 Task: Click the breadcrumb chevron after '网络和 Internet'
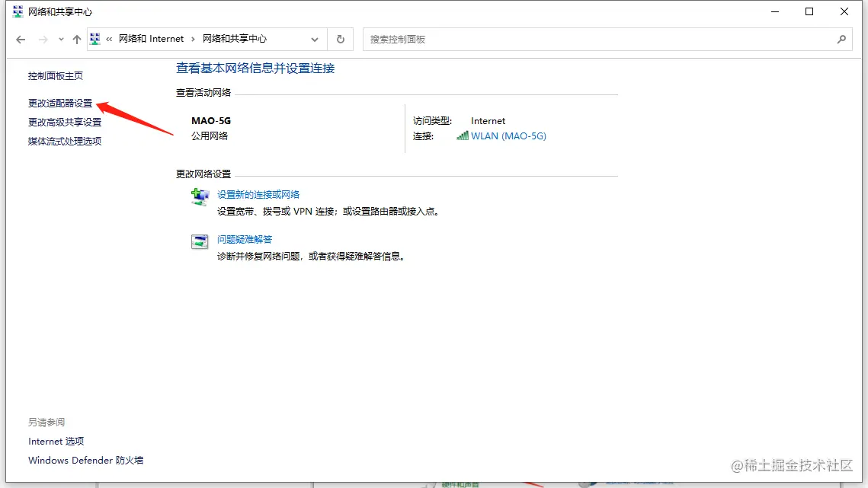pyautogui.click(x=194, y=39)
